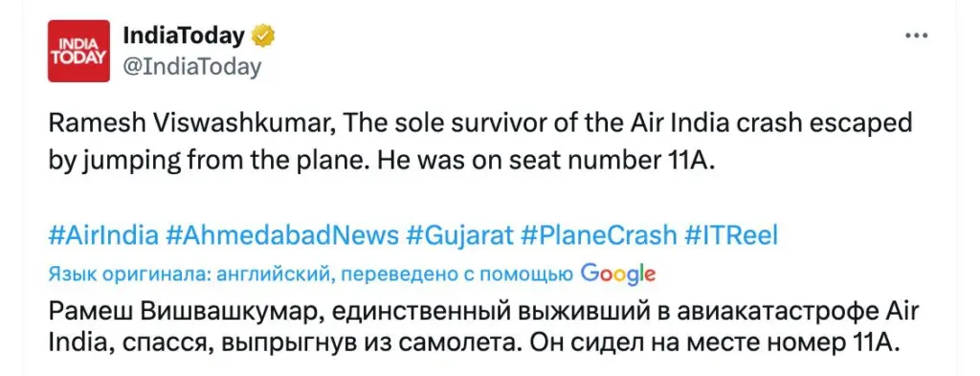Open the three-dot more options menu
Viewport: 980px width, 376px height.
coord(917,35)
